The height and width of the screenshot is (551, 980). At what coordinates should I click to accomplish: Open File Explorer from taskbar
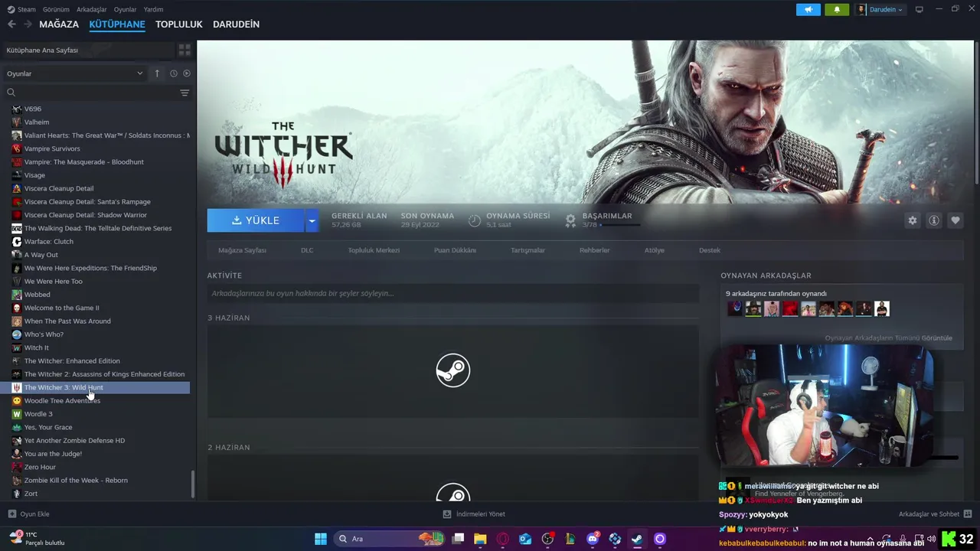[x=480, y=539]
